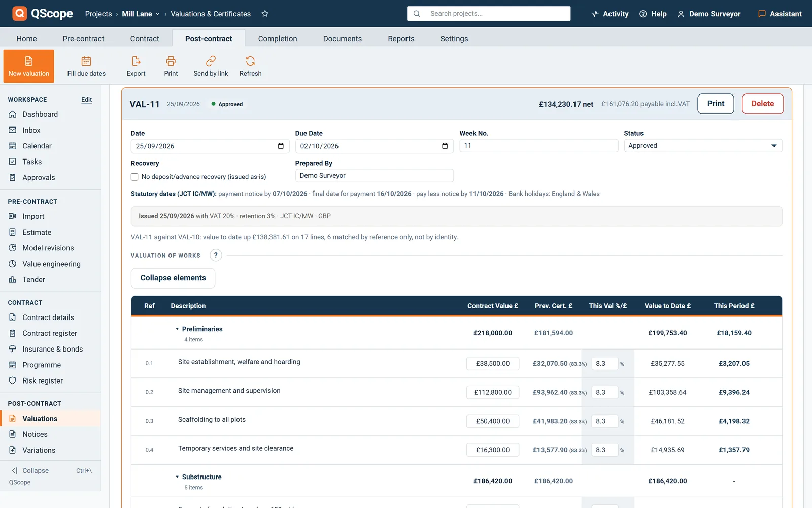Screen dimensions: 812x508
Task: Open the Status dropdown
Action: [x=703, y=146]
